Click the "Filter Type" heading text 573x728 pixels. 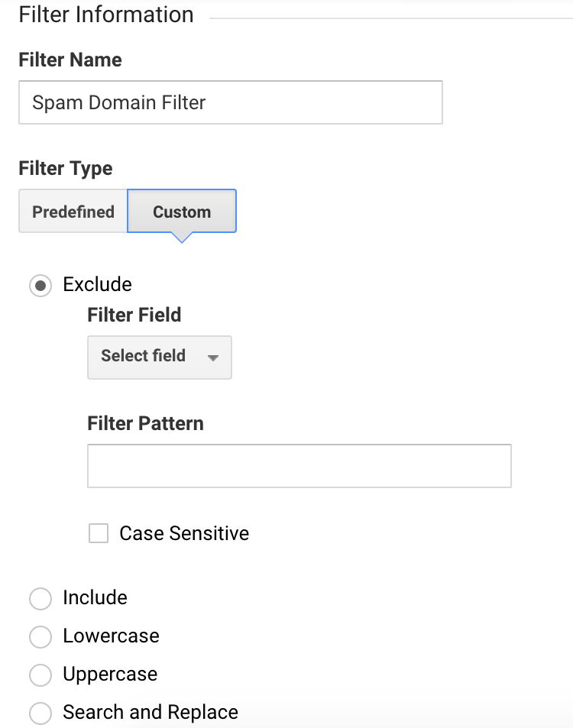coord(65,168)
